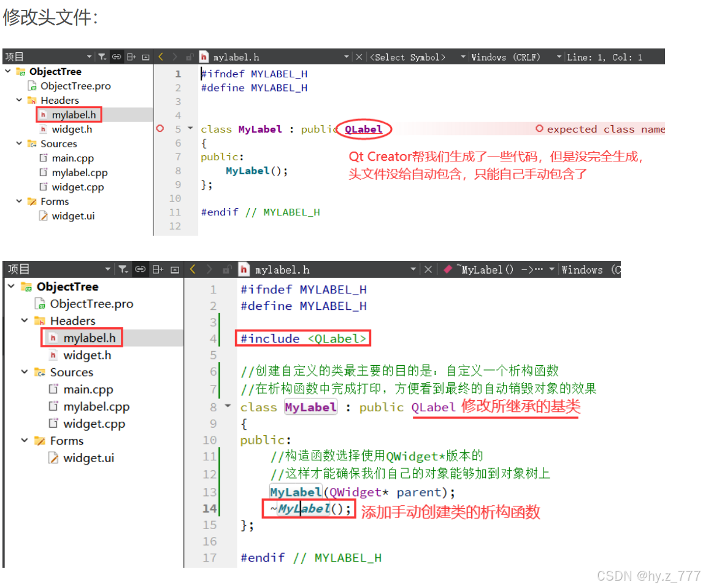Select widget.ui in top tree

pos(73,215)
